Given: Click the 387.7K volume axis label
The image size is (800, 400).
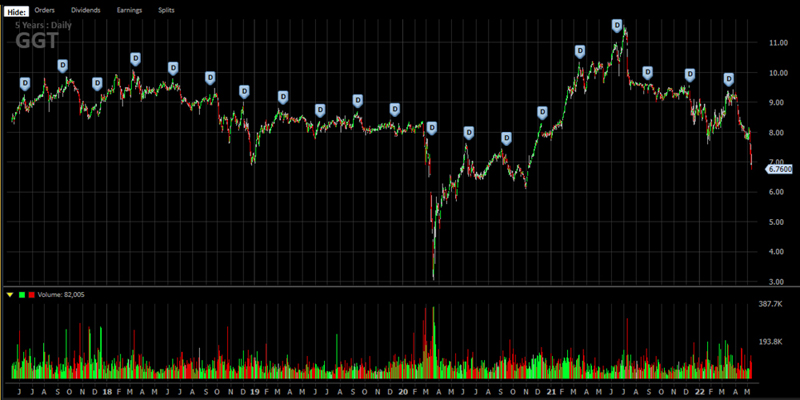Looking at the screenshot, I should click(x=770, y=304).
